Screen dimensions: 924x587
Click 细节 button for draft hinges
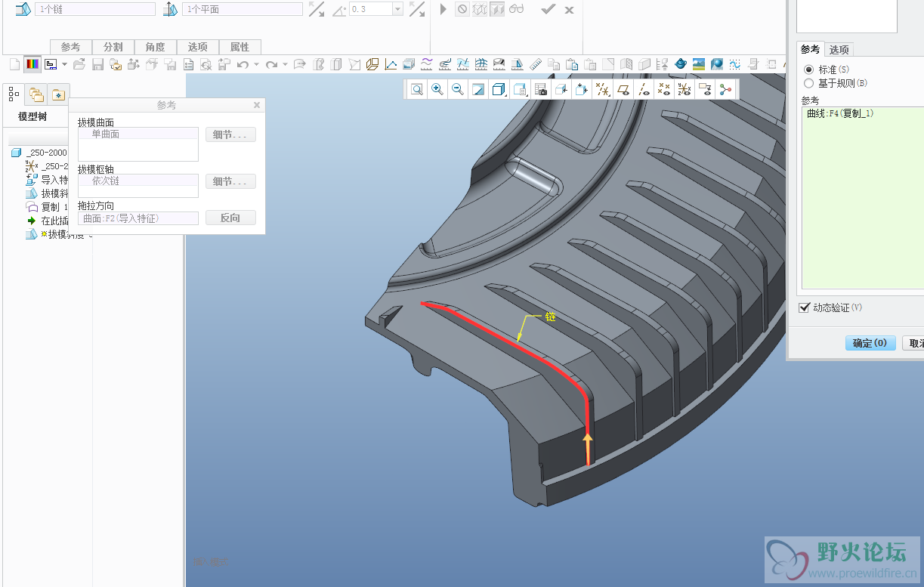pos(230,181)
